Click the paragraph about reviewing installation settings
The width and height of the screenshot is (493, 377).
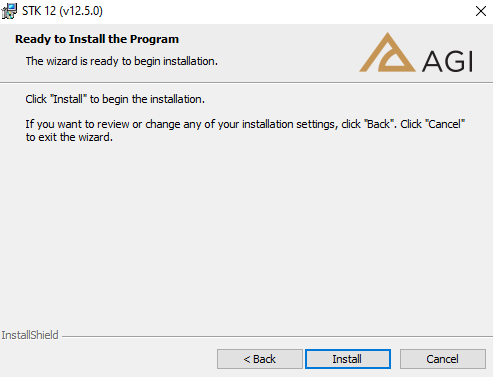(245, 131)
